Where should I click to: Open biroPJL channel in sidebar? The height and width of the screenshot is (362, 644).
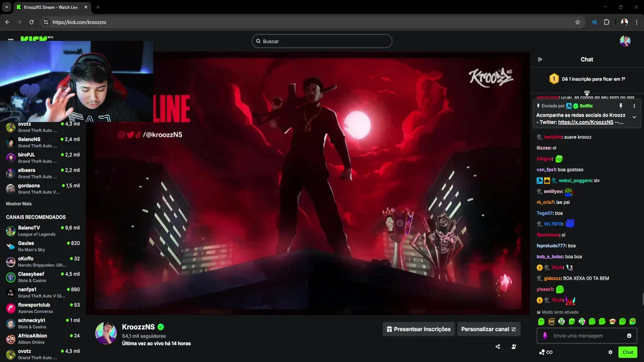(x=43, y=158)
